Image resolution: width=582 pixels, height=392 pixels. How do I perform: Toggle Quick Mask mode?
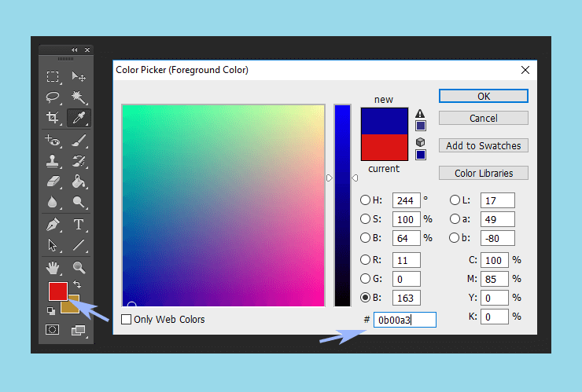click(x=53, y=329)
